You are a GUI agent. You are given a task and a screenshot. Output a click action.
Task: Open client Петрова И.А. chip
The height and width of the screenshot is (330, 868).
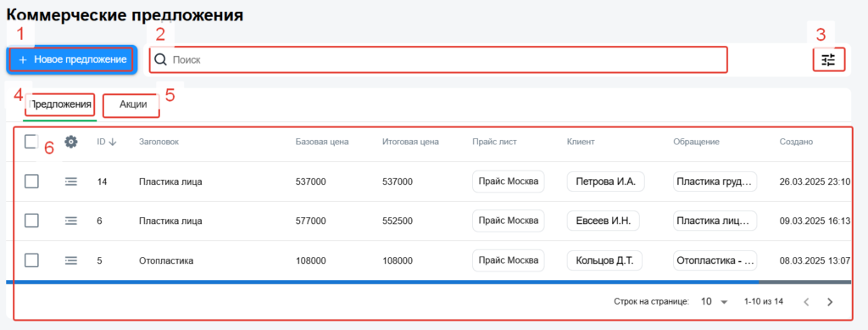[605, 181]
